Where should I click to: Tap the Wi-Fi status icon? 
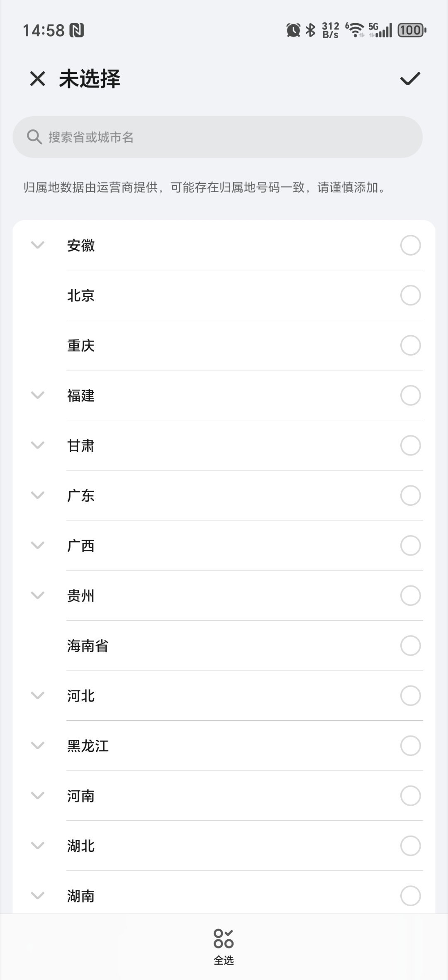[x=355, y=30]
